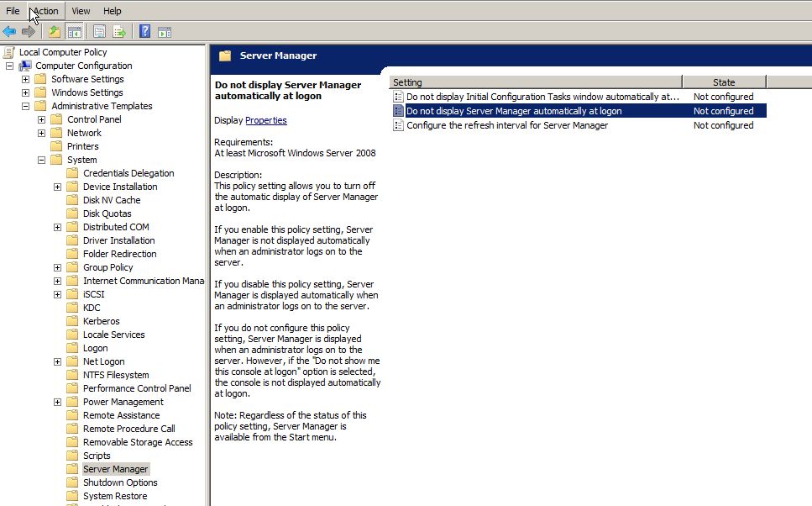Select the Removable Storage Access tree item

138,442
